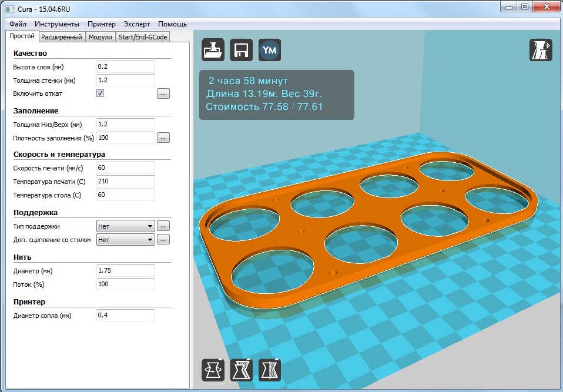Select the Rotate tool icon
563x392 pixels.
pos(213,370)
